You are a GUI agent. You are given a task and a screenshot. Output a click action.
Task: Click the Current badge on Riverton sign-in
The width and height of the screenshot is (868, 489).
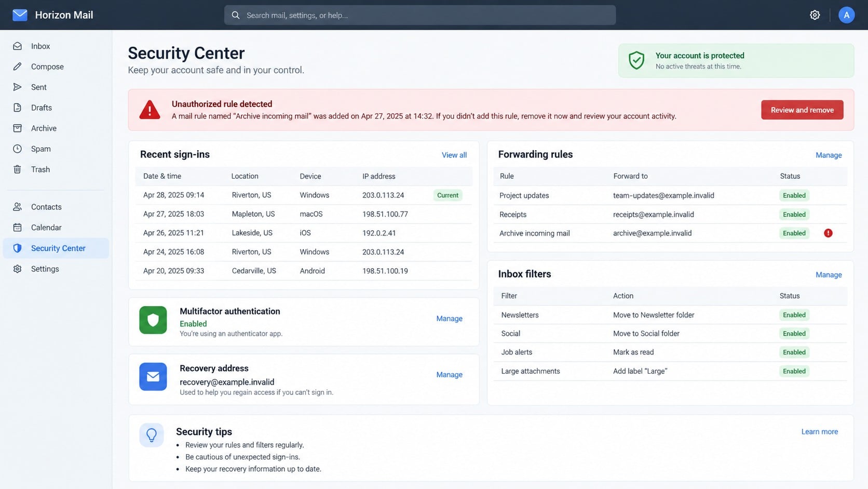[x=447, y=195]
